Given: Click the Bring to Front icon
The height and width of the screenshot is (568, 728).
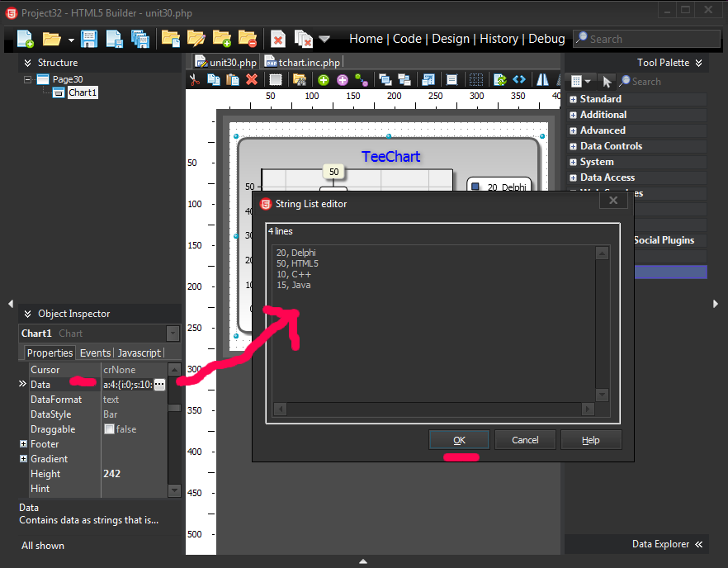Looking at the screenshot, I should tap(385, 80).
